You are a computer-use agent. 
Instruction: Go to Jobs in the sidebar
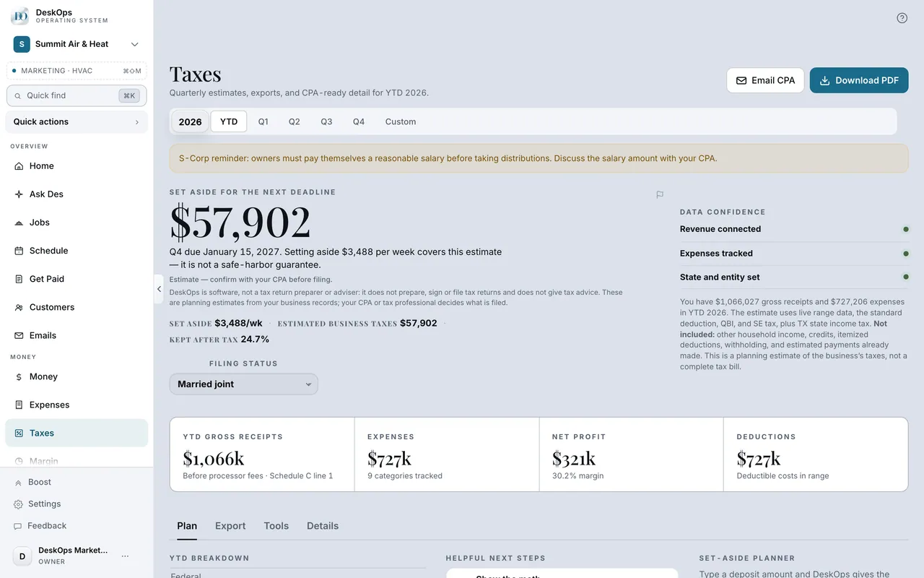(x=77, y=223)
